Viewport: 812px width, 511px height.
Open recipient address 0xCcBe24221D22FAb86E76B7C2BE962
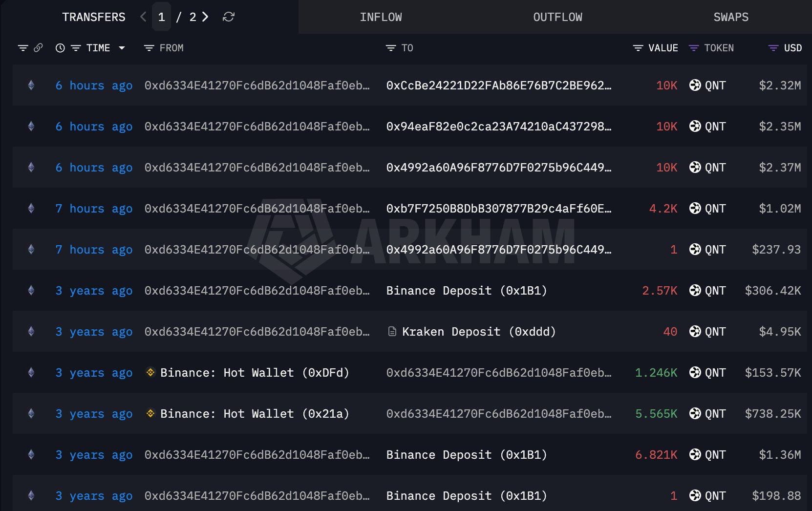(499, 85)
